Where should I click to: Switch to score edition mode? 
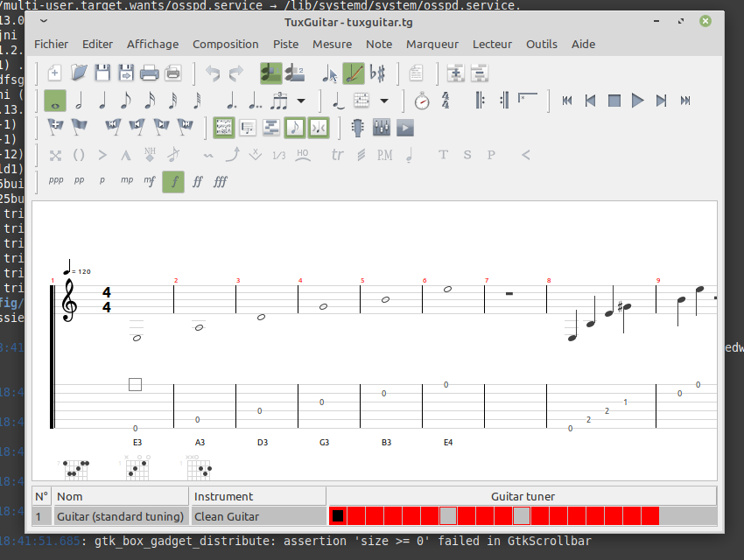point(354,73)
